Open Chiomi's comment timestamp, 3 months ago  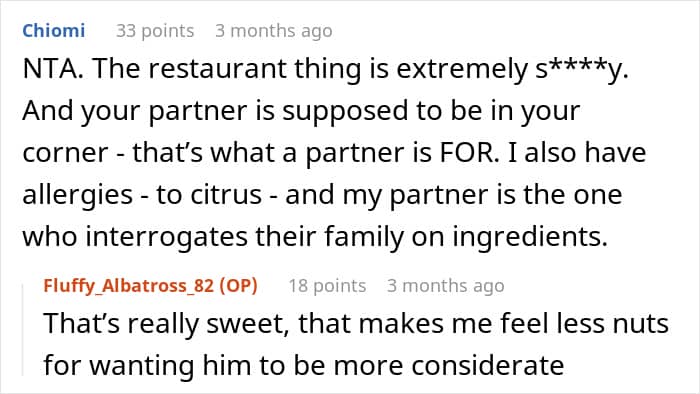(274, 31)
